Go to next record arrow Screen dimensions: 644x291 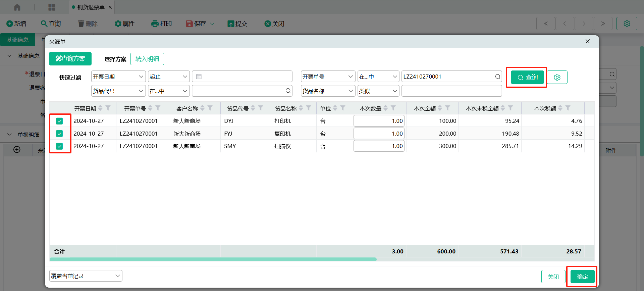click(584, 23)
